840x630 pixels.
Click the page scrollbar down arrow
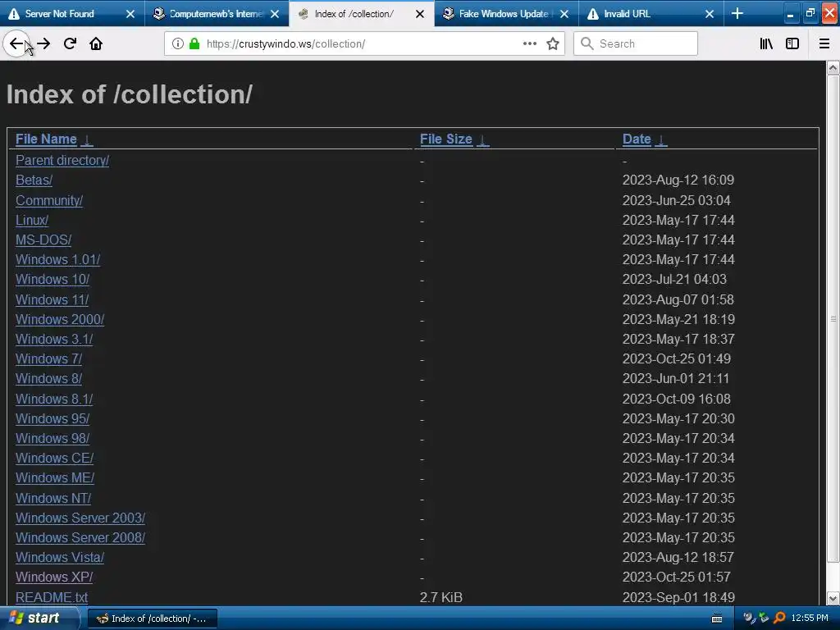tap(833, 598)
